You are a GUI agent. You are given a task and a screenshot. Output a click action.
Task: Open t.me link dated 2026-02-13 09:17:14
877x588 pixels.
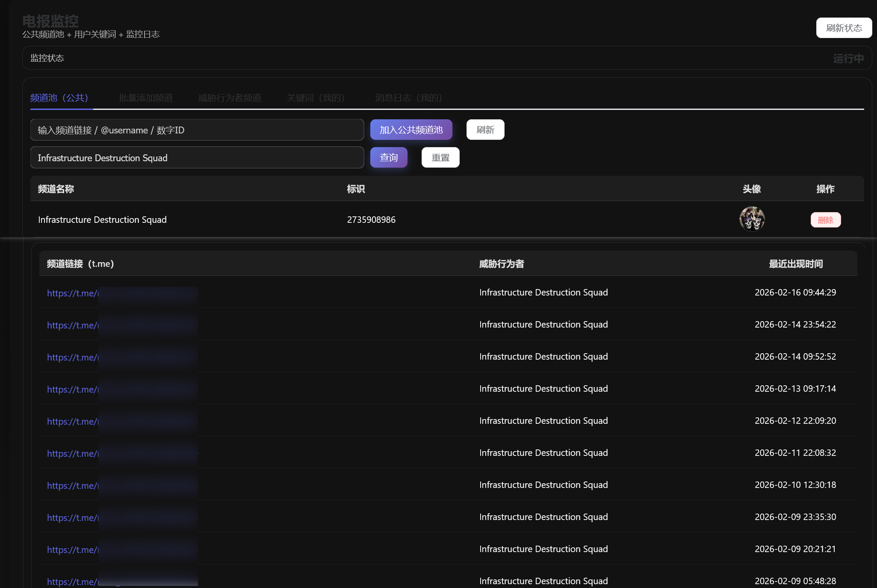pos(72,390)
